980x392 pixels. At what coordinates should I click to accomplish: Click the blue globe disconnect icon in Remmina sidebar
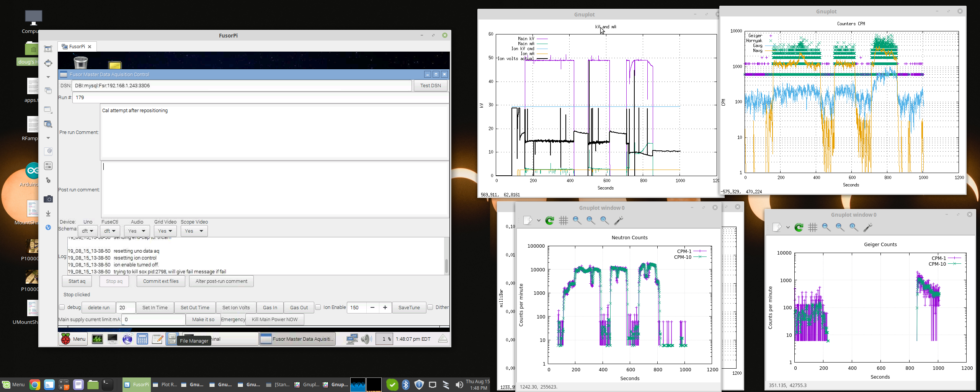[48, 227]
